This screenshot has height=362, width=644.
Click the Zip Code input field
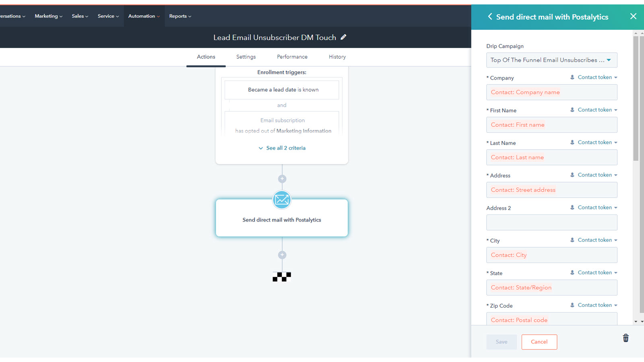pyautogui.click(x=551, y=319)
